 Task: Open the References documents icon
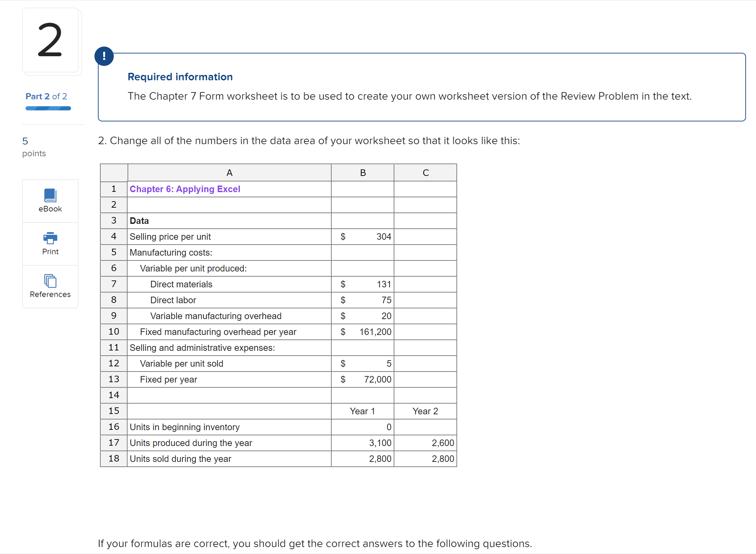50,281
